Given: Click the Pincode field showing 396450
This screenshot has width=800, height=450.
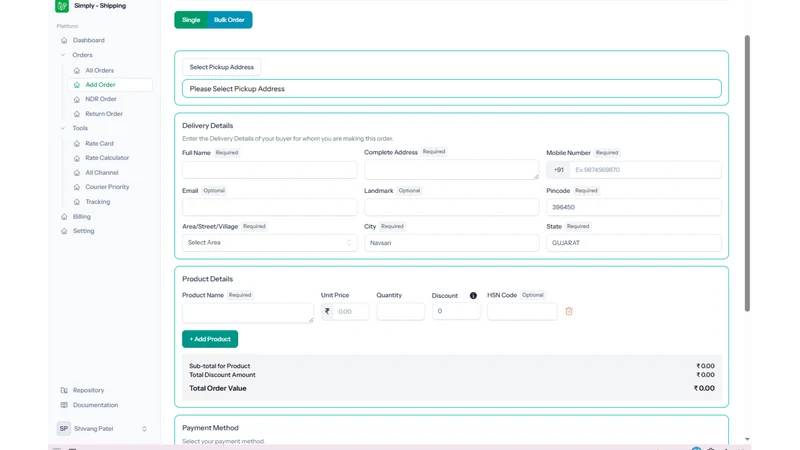Looking at the screenshot, I should 634,207.
